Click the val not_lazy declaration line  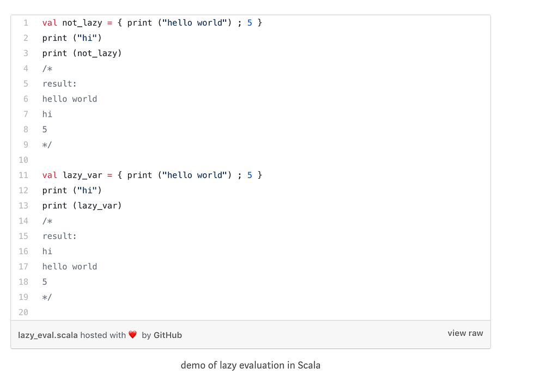pyautogui.click(x=152, y=23)
